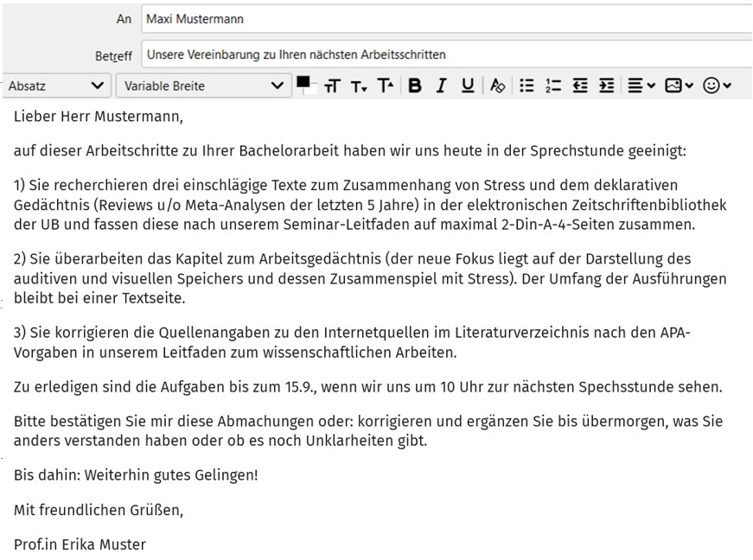Viewport: 753px width, 560px height.
Task: Open the emoji smiley picker
Action: pos(717,86)
